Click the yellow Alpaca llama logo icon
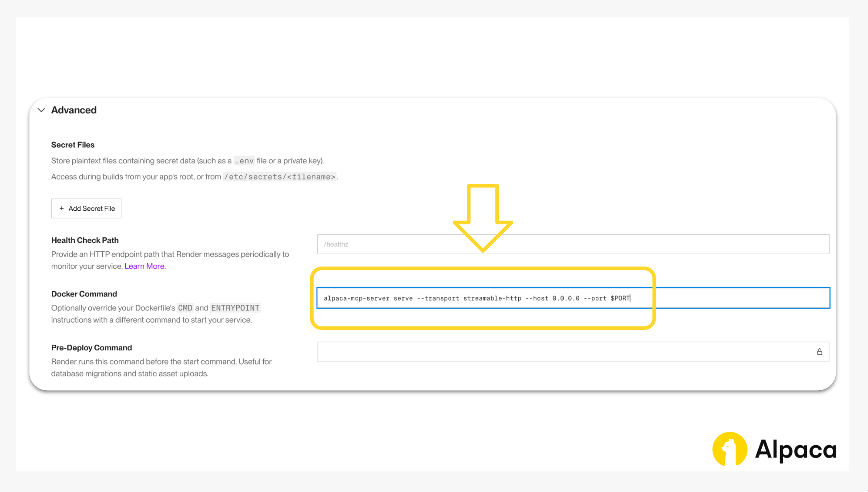Image resolution: width=868 pixels, height=492 pixels. (729, 449)
